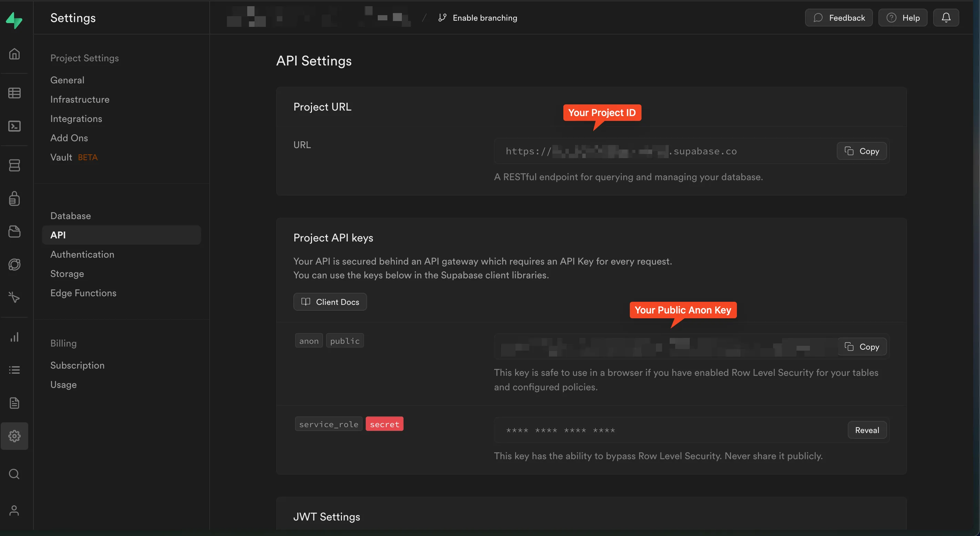Open the Realtime cursor icon

point(14,297)
